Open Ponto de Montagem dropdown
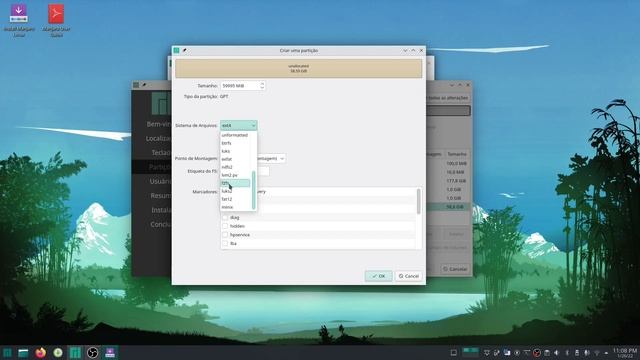 coord(271,158)
